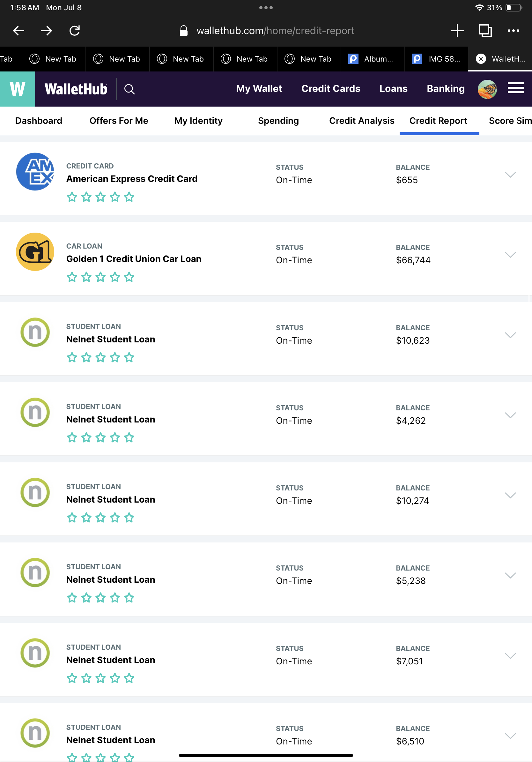Viewport: 532px width, 762px height.
Task: Go forward with the browser forward arrow
Action: (47, 31)
